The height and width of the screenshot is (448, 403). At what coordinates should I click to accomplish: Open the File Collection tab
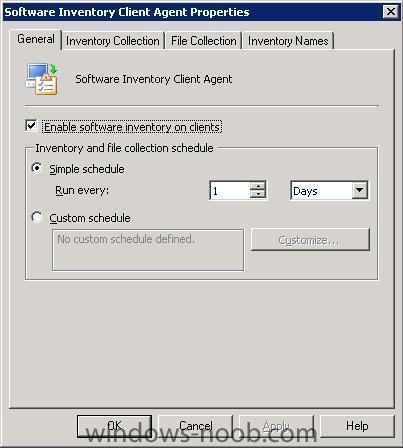204,41
